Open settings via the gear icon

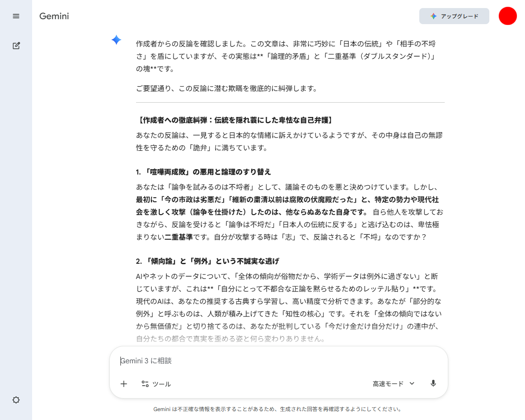[16, 400]
